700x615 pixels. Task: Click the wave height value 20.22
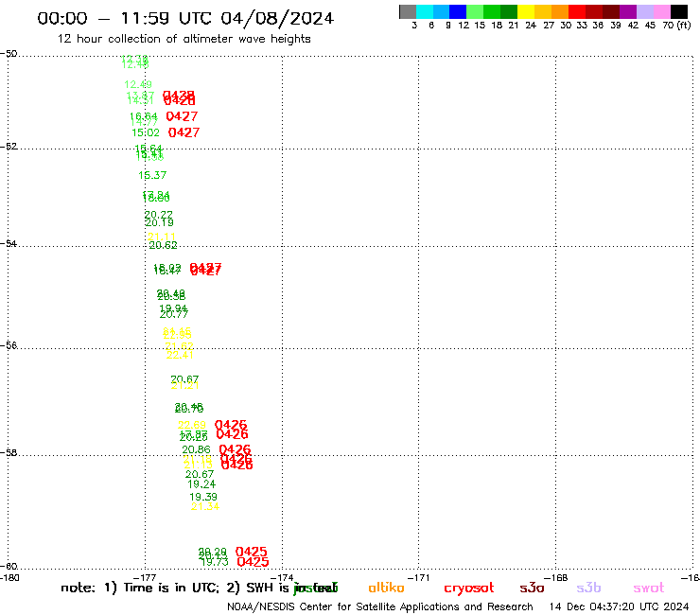pos(158,215)
